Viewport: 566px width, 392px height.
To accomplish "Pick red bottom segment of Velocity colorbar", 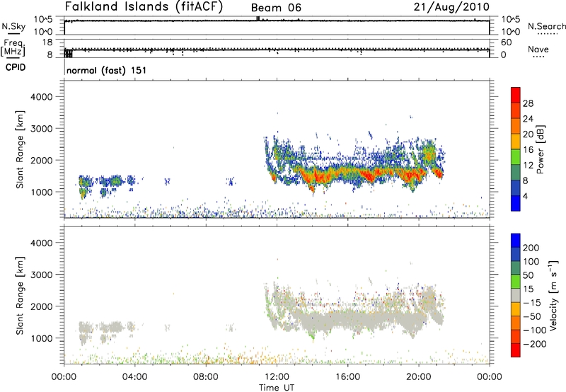I will coord(516,350).
